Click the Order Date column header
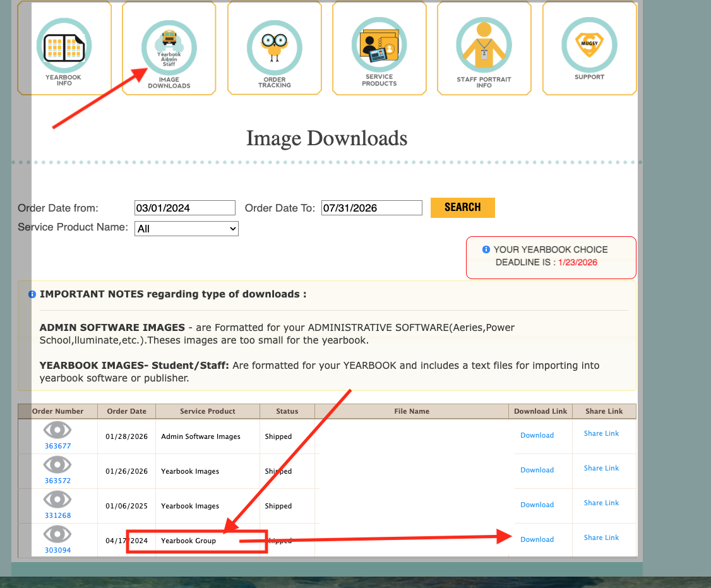711x588 pixels. tap(126, 411)
